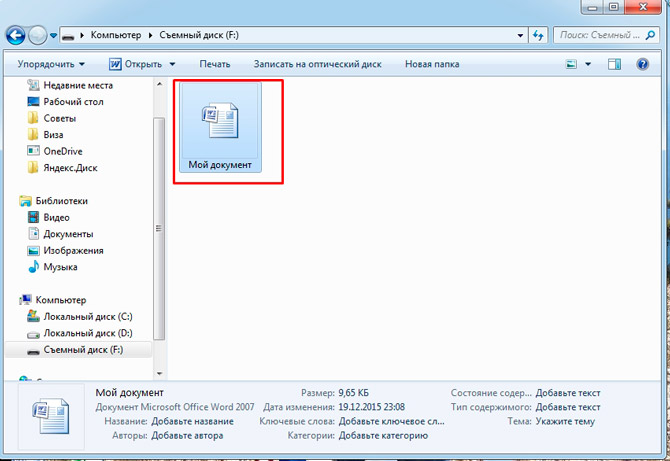Click the Печать toolbar button
This screenshot has height=461, width=670.
pyautogui.click(x=214, y=64)
